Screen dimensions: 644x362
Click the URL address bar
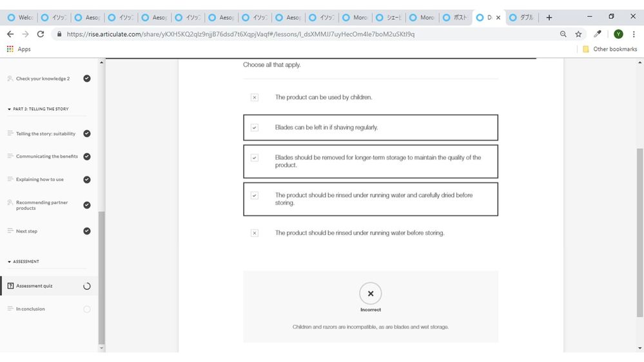[x=304, y=34]
